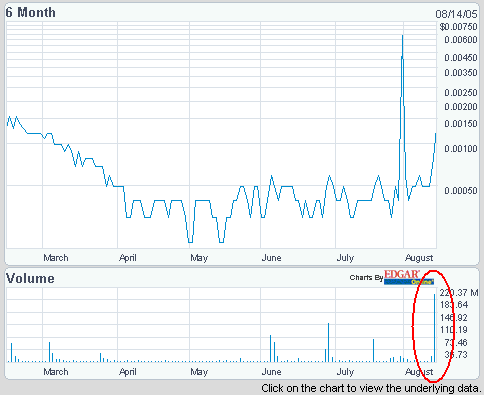Click the "6 Month" chart title
The width and height of the screenshot is (484, 395).
(31, 13)
